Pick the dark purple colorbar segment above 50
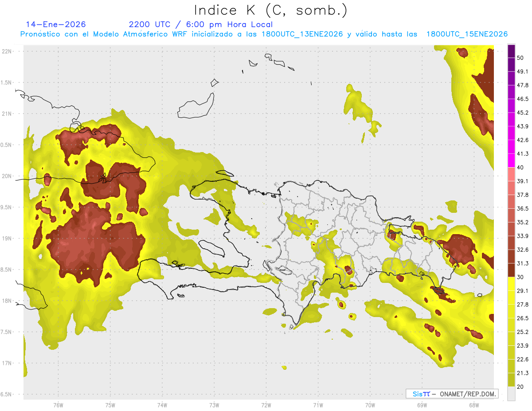This screenshot has width=532, height=411. 511,51
